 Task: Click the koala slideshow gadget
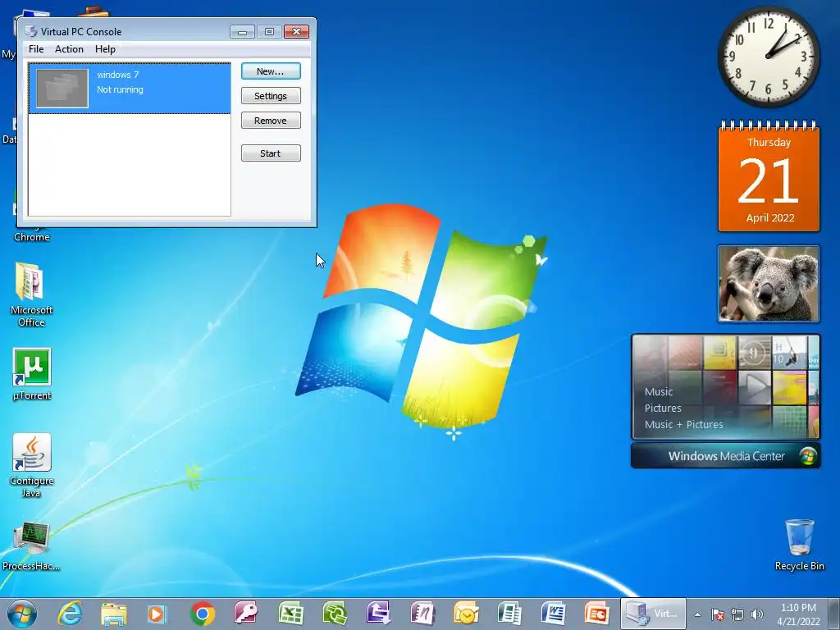(x=769, y=284)
